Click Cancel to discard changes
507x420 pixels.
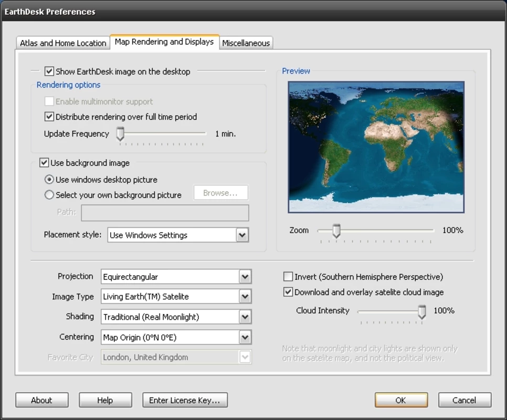pos(464,400)
